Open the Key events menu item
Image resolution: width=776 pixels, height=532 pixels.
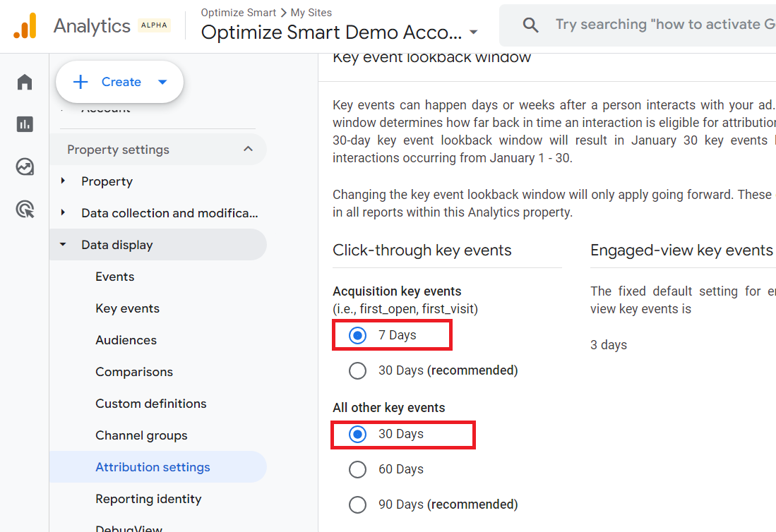(127, 308)
